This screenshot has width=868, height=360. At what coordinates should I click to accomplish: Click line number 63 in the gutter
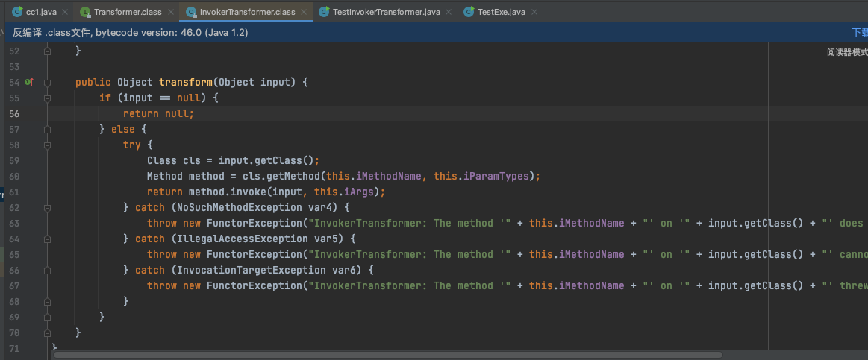pyautogui.click(x=14, y=224)
